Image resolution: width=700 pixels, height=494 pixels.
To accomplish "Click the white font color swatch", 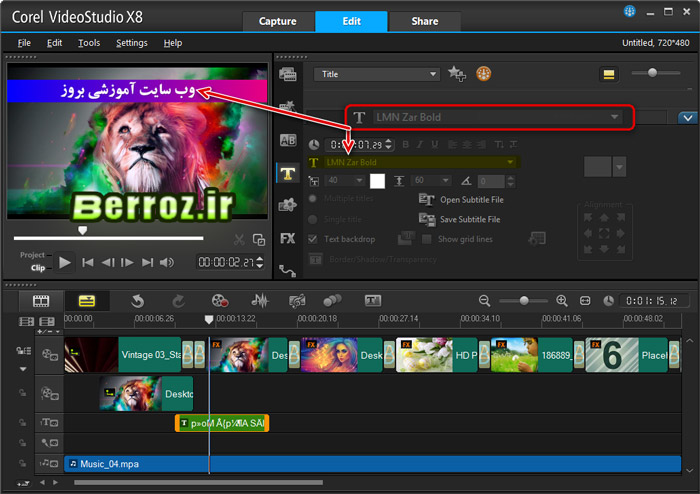I will point(377,181).
